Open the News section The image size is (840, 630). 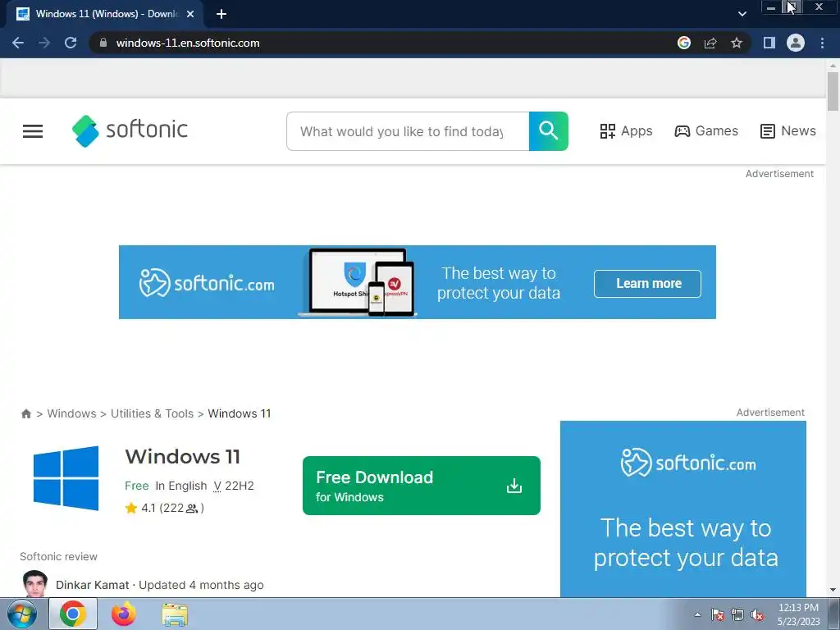click(x=788, y=131)
